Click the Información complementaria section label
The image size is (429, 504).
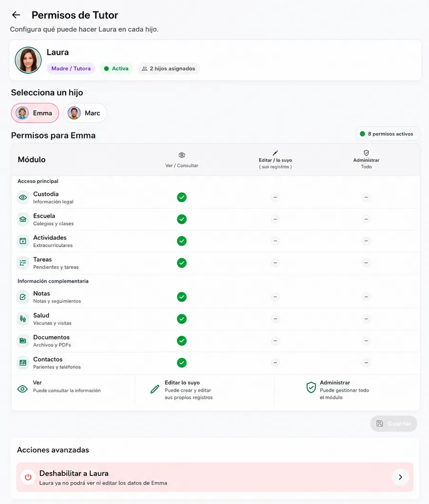tap(53, 281)
